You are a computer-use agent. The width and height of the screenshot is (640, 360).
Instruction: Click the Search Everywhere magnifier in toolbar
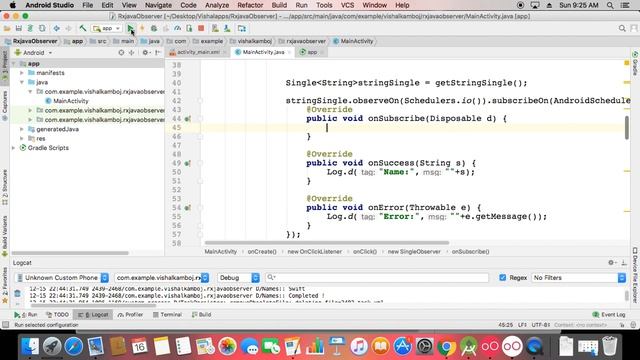pyautogui.click(x=622, y=28)
